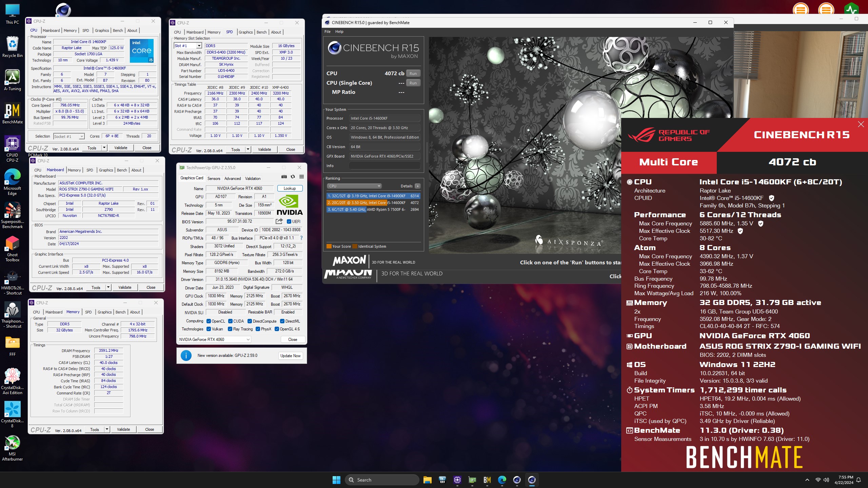Open Thaiphoon shortcut on desktop
Screen dimensions: 868x488
(12, 315)
